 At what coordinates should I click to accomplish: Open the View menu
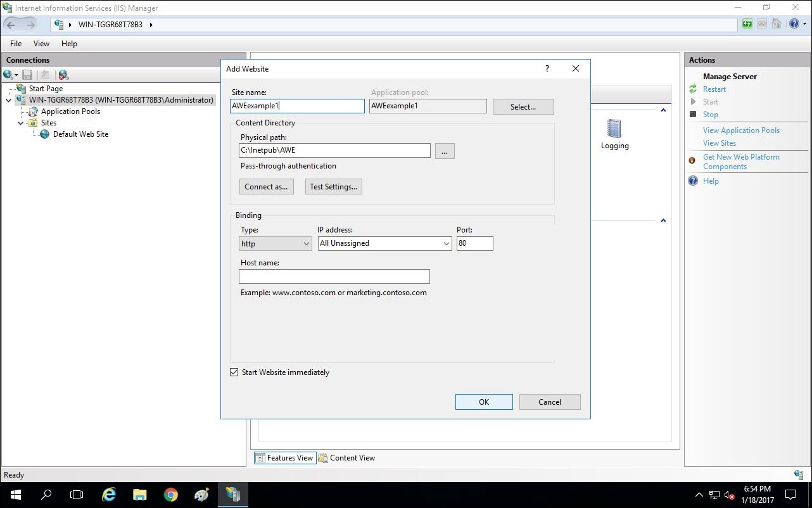pos(41,44)
